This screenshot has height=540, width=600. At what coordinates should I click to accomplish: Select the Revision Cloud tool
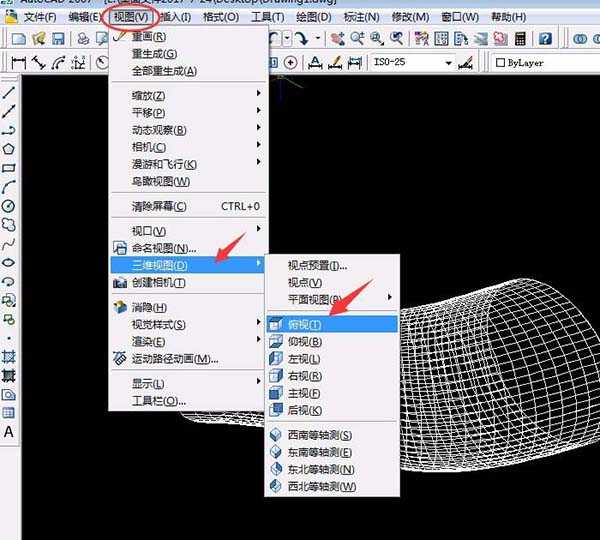pos(8,225)
